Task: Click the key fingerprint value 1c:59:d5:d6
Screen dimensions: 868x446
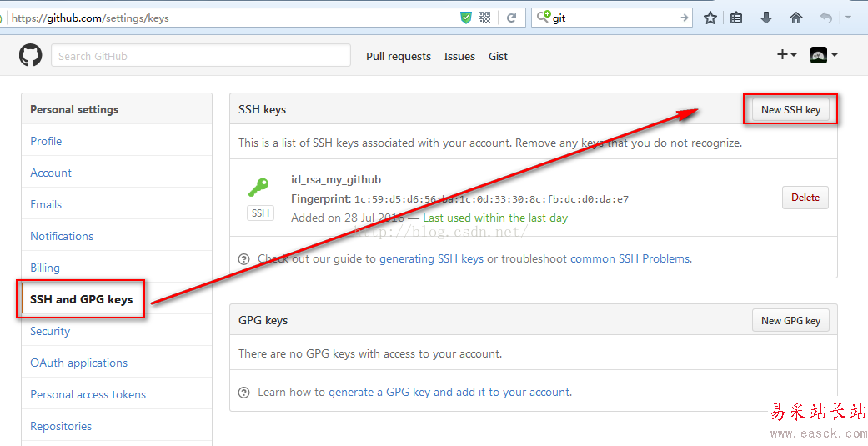Action: [491, 199]
